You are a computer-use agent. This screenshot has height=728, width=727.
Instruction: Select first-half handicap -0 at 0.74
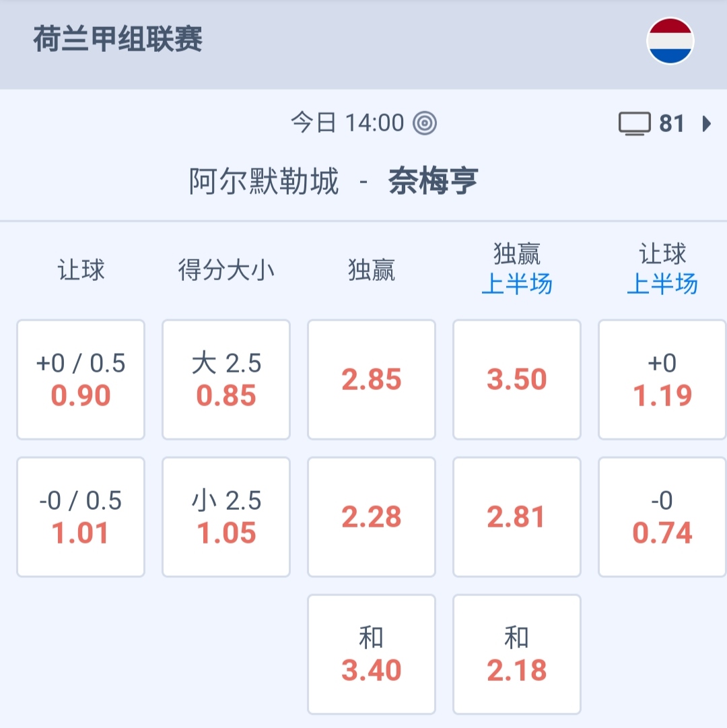tap(662, 517)
